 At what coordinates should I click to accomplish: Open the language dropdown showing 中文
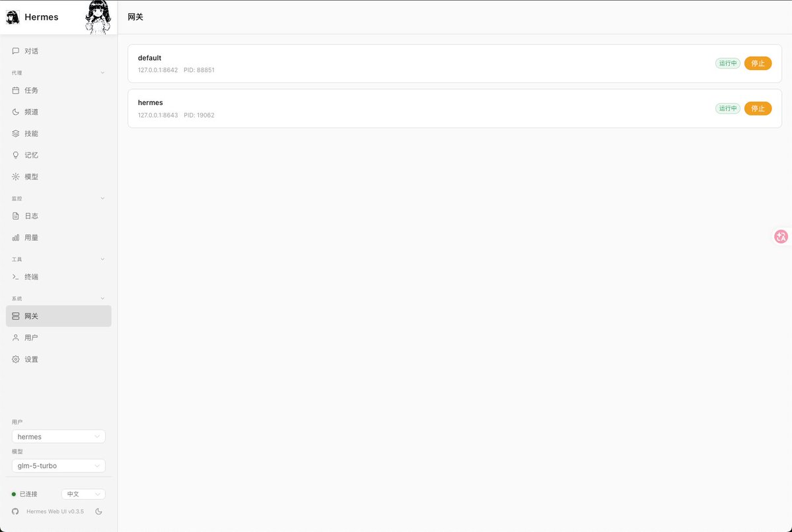[x=83, y=494]
